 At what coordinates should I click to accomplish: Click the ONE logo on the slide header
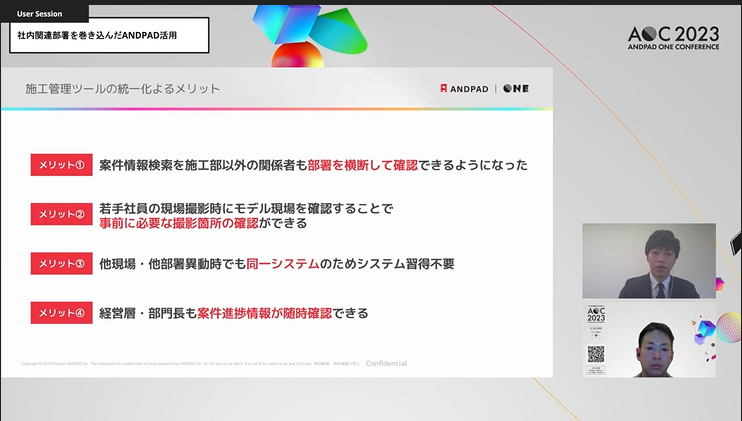tap(516, 88)
